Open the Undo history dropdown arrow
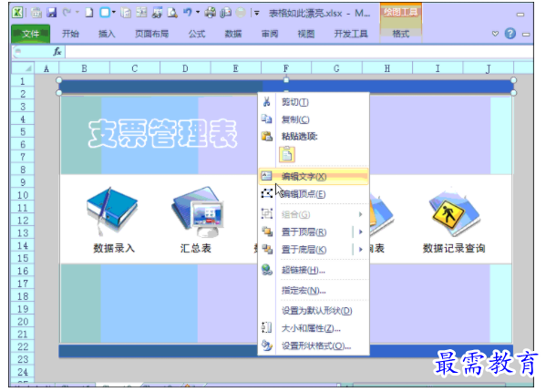The height and width of the screenshot is (392, 546). pyautogui.click(x=198, y=13)
